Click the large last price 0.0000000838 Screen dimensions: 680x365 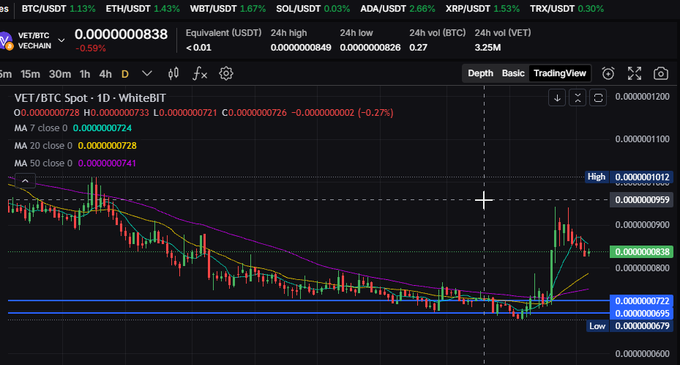coord(121,34)
